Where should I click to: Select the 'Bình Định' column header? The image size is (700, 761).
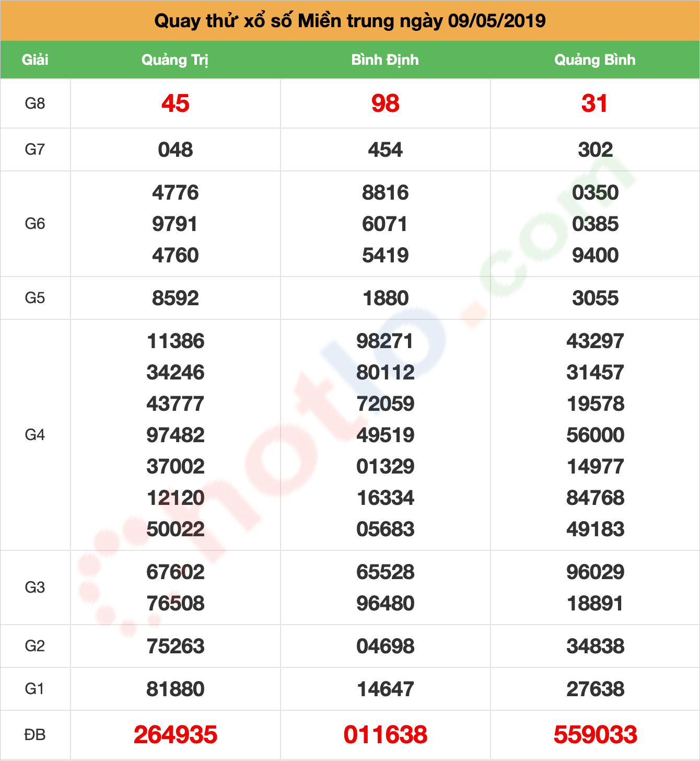[x=385, y=60]
